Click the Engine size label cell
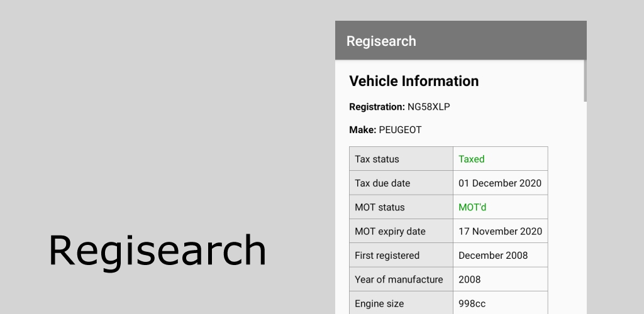The image size is (644, 314). pyautogui.click(x=401, y=303)
